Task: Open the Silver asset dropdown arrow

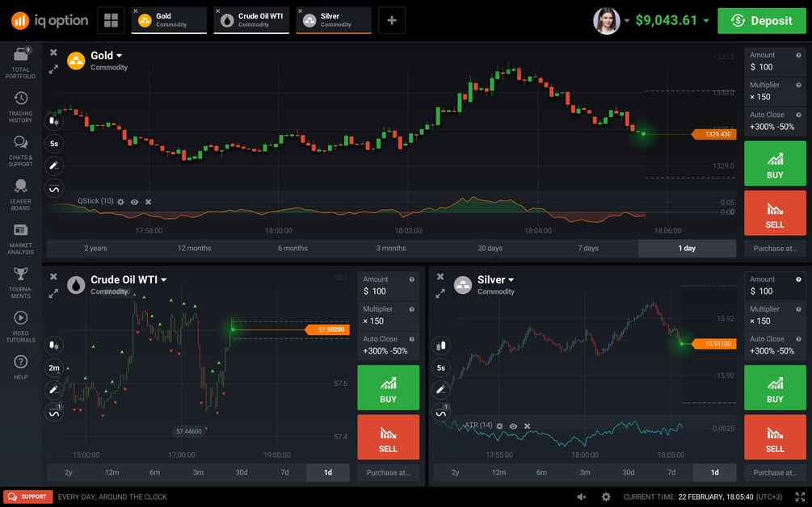Action: tap(511, 280)
